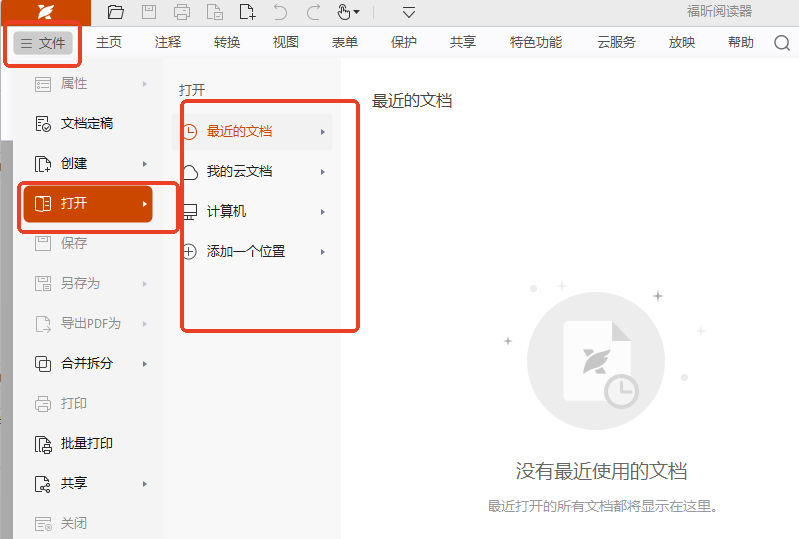
Task: Click the 打开 book icon in file menu
Action: [43, 204]
